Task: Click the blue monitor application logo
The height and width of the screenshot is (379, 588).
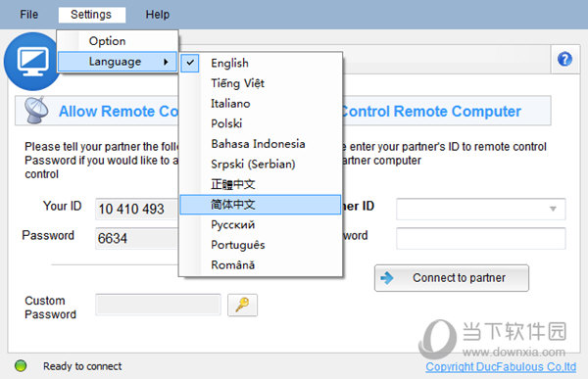Action: (31, 61)
